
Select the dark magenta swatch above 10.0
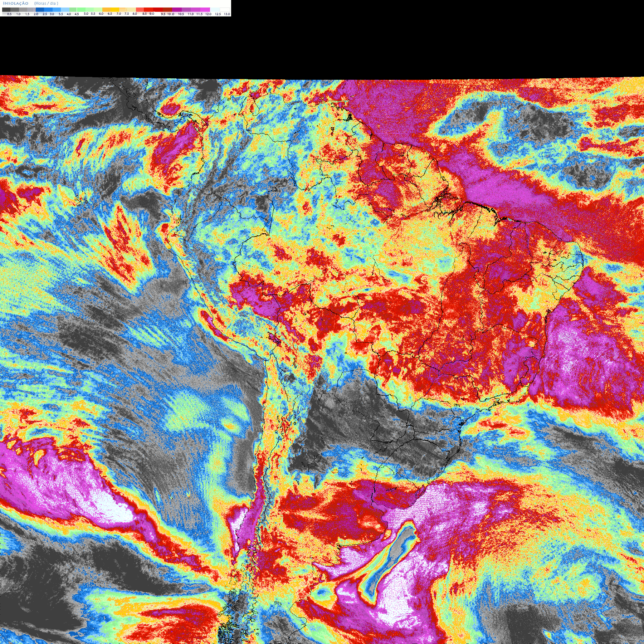point(177,10)
